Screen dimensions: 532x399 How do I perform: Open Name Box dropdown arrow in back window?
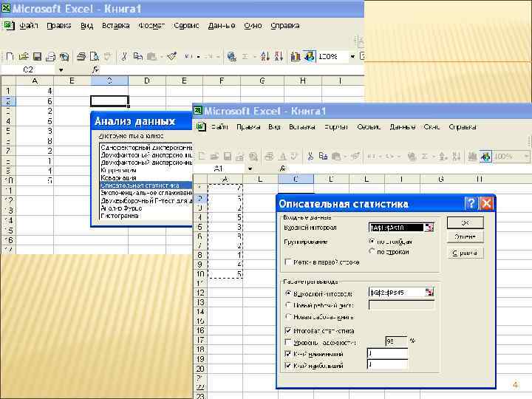[x=61, y=70]
